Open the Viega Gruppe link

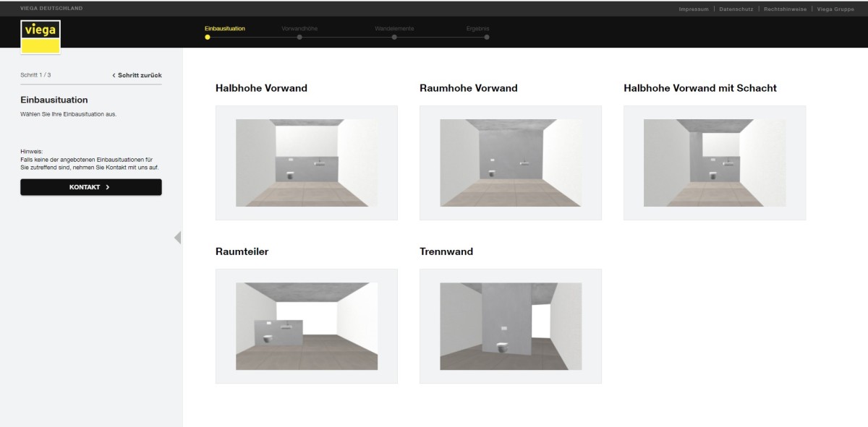835,9
